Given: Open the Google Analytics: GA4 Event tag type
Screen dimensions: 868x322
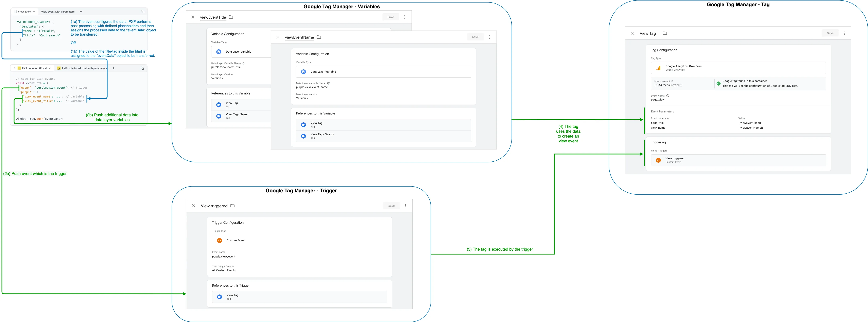Looking at the screenshot, I should (x=738, y=68).
